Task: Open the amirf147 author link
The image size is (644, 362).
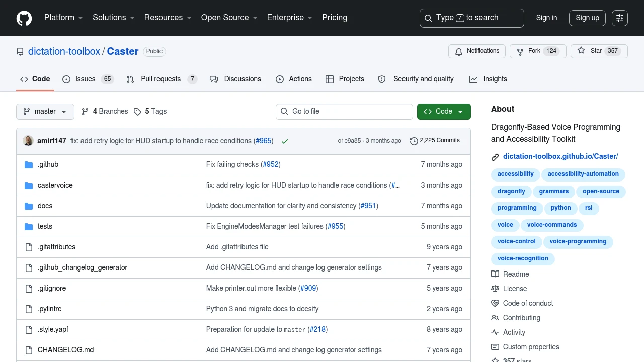Action: tap(52, 141)
